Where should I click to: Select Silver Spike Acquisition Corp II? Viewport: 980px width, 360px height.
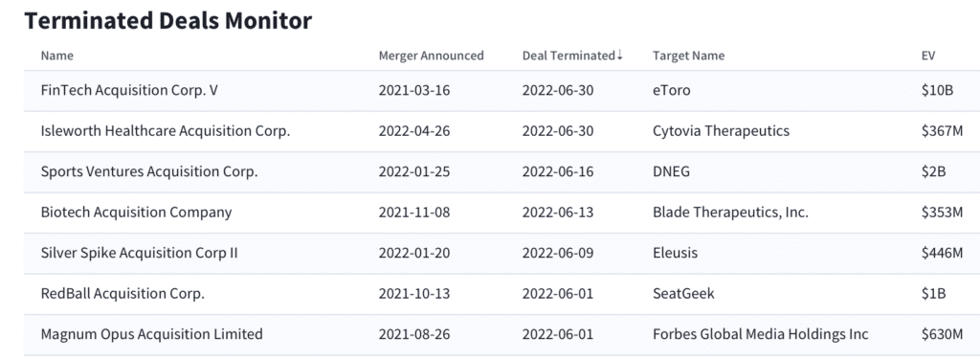click(501, 253)
